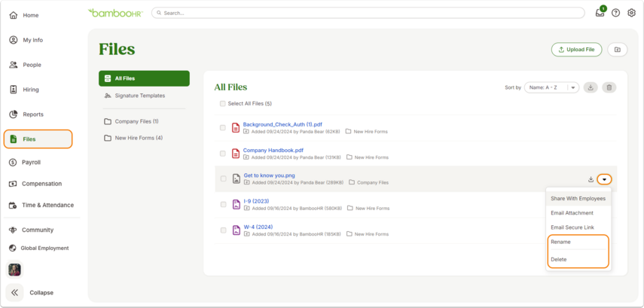Click the trash icon beside sort
This screenshot has height=308, width=644.
(609, 87)
